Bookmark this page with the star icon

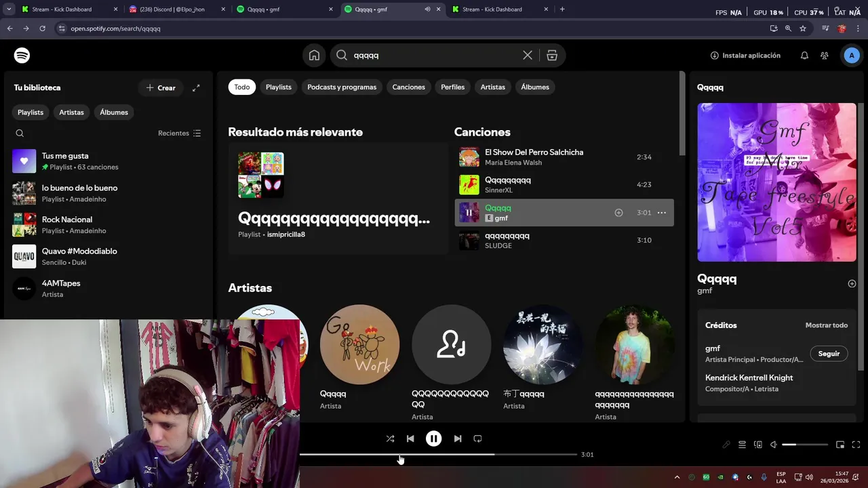click(x=803, y=28)
